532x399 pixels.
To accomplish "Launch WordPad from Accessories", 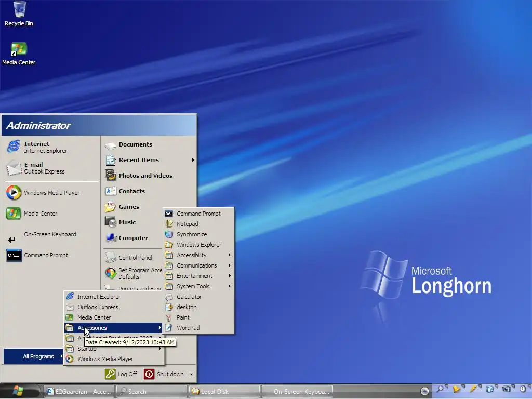I will pos(198,328).
